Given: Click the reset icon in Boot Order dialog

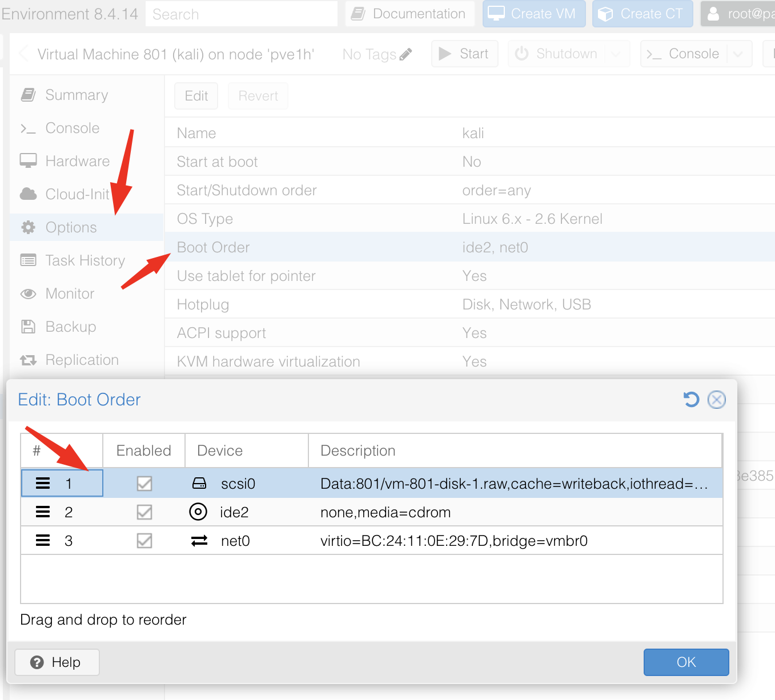Looking at the screenshot, I should [691, 400].
